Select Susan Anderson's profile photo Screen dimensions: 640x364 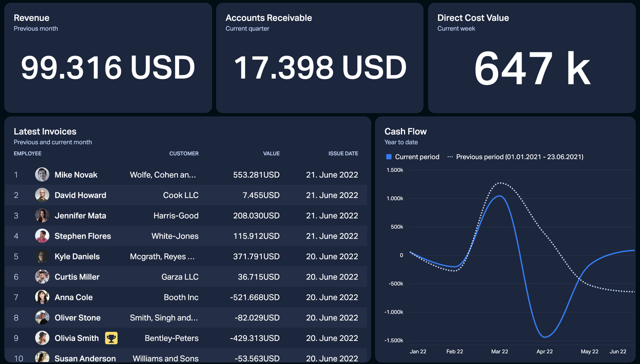(x=42, y=358)
